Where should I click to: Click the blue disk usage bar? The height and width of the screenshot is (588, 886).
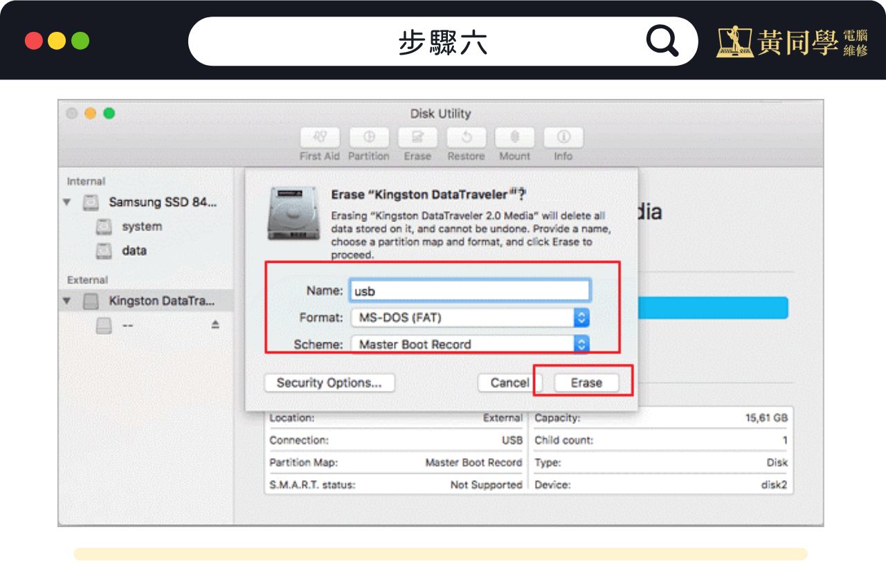point(713,308)
